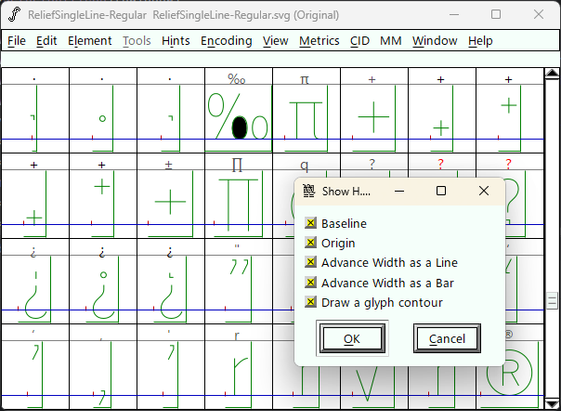Click the Cancel button
This screenshot has width=561, height=411.
[447, 338]
